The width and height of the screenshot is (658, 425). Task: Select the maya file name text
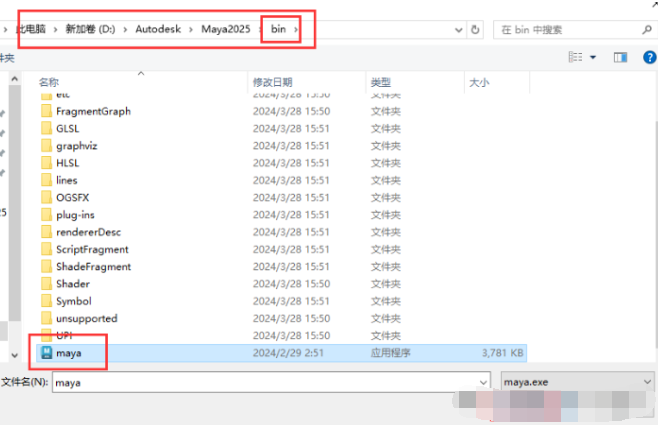[x=68, y=353]
